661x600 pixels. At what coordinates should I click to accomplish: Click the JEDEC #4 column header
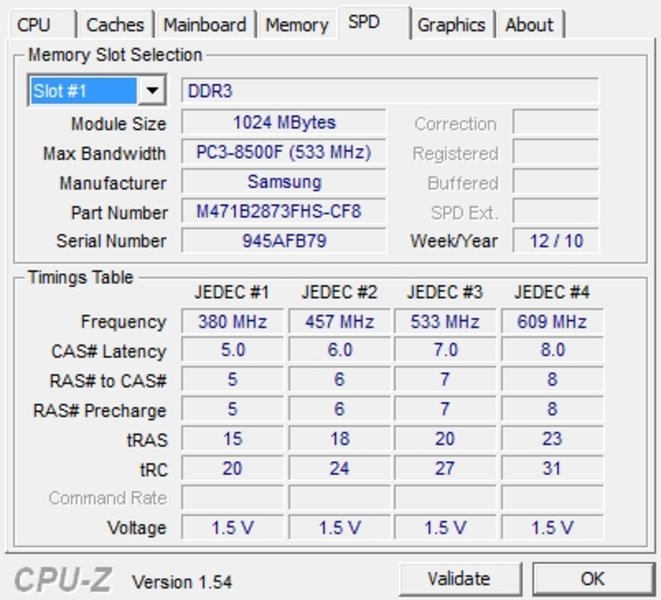click(x=552, y=292)
